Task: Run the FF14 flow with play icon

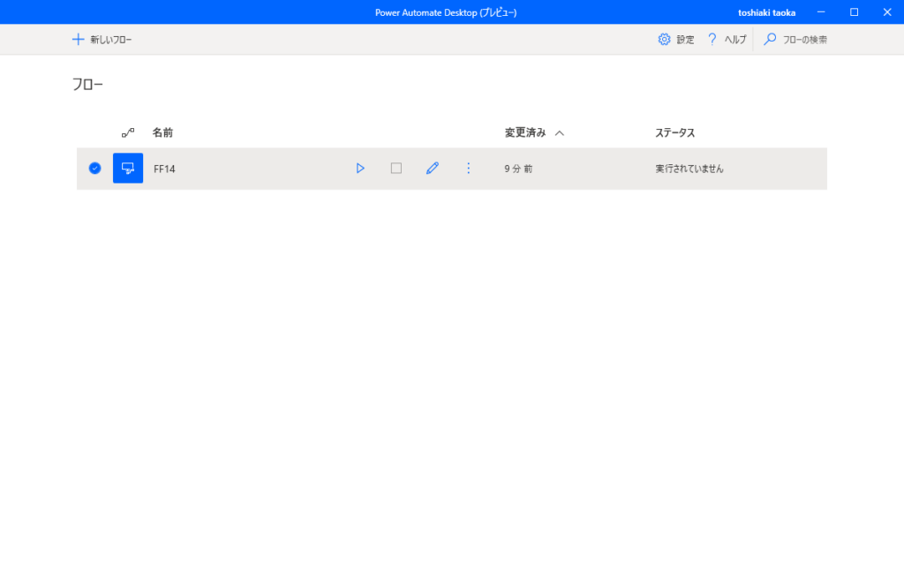Action: click(360, 169)
